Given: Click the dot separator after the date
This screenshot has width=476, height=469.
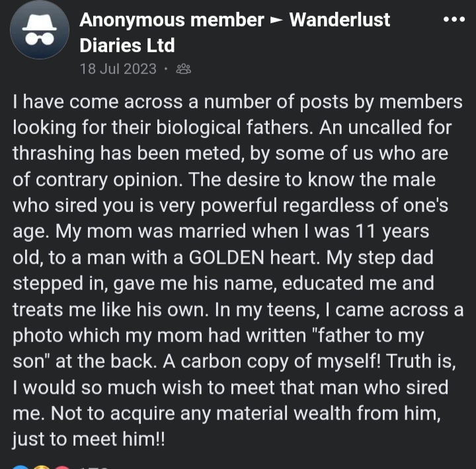Looking at the screenshot, I should pos(165,69).
